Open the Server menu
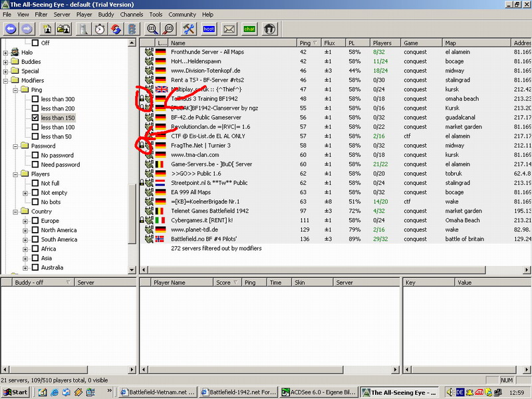The width and height of the screenshot is (532, 399). pyautogui.click(x=62, y=14)
